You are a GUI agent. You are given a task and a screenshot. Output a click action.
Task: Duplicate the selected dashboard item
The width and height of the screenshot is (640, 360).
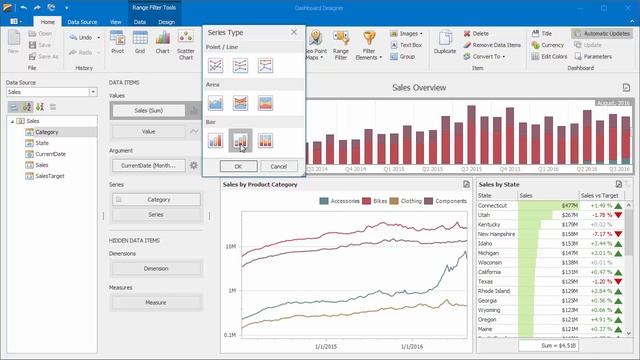click(445, 42)
